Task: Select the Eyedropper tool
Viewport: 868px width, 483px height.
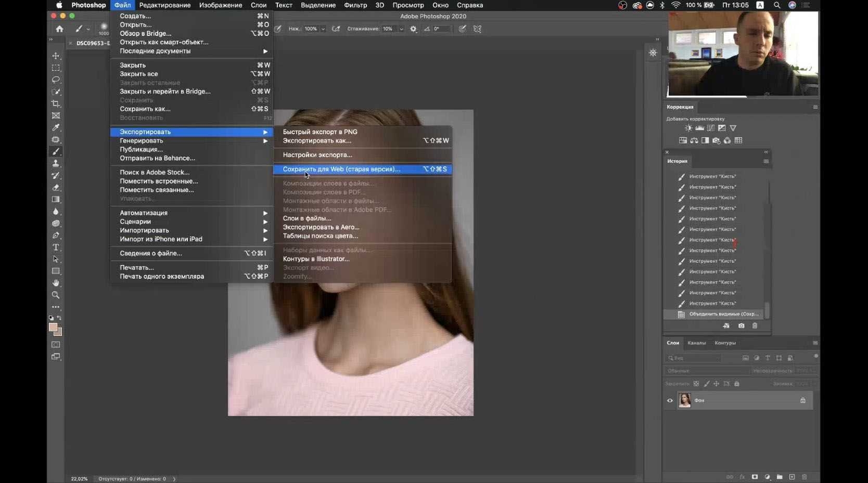Action: tap(56, 127)
